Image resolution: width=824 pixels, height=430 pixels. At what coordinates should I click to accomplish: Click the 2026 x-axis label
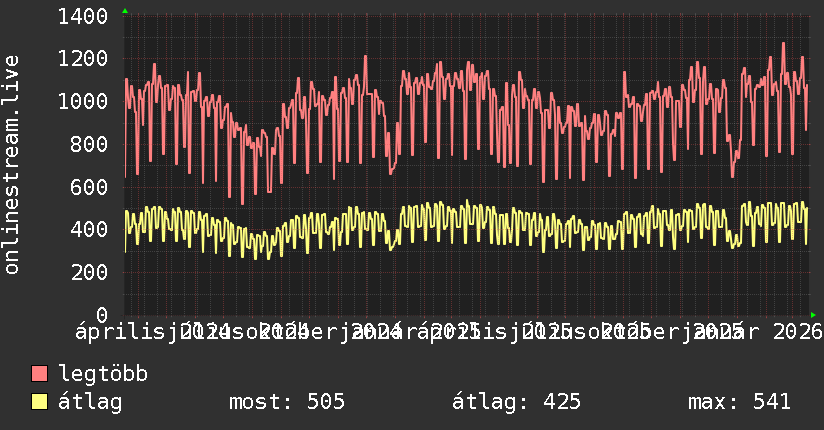(797, 332)
